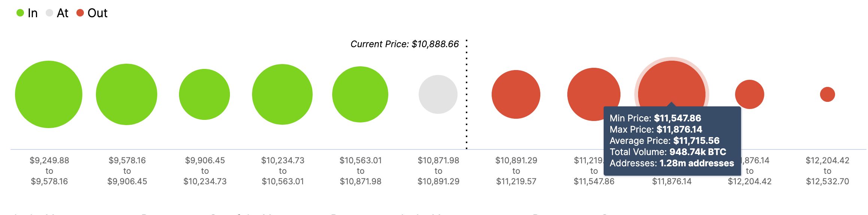
Task: Select the gray At bubble near current price
Action: pyautogui.click(x=438, y=94)
